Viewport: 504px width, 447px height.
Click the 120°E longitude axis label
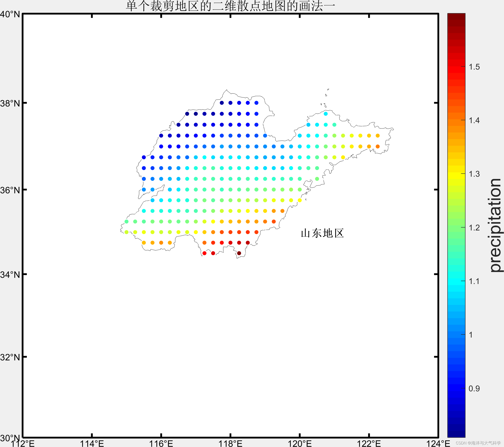300,443
